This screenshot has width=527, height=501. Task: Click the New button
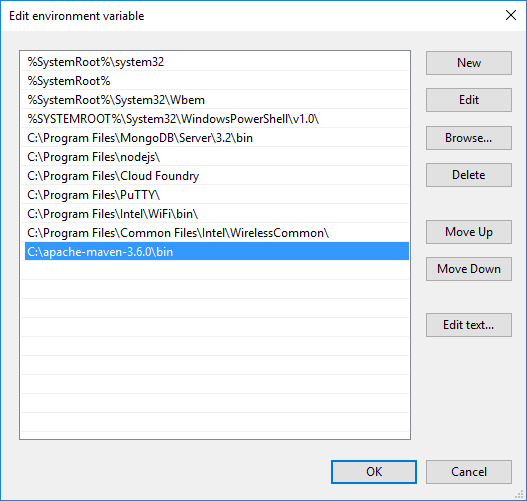click(x=469, y=63)
